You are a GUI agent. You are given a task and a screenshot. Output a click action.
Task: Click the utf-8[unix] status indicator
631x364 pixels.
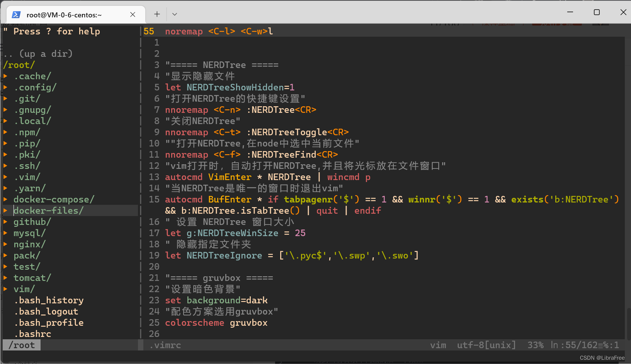pos(486,345)
